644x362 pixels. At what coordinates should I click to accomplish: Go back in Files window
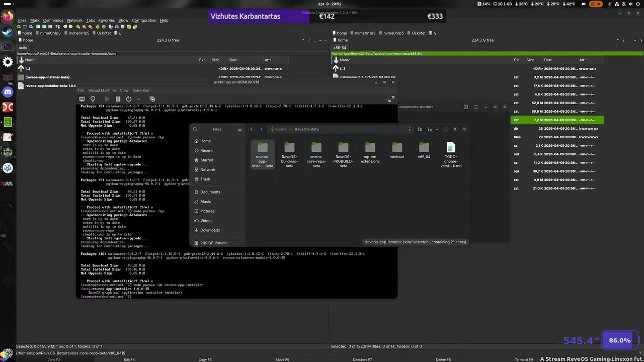(x=252, y=129)
